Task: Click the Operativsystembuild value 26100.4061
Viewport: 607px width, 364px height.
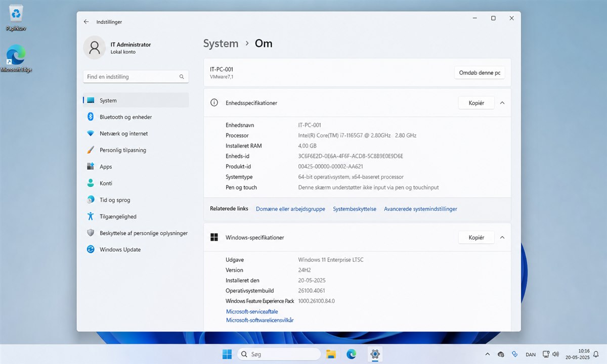Action: coord(312,291)
